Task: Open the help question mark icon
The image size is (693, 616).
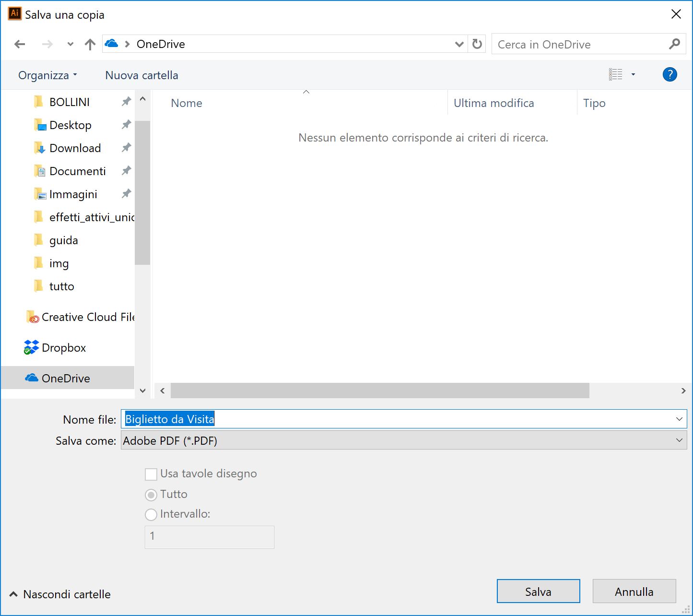Action: (670, 74)
